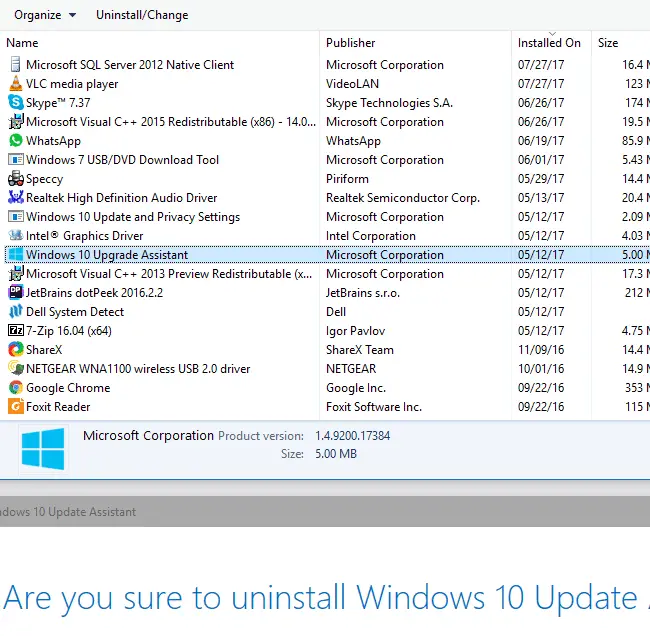Click the Google Chrome icon

point(16,388)
